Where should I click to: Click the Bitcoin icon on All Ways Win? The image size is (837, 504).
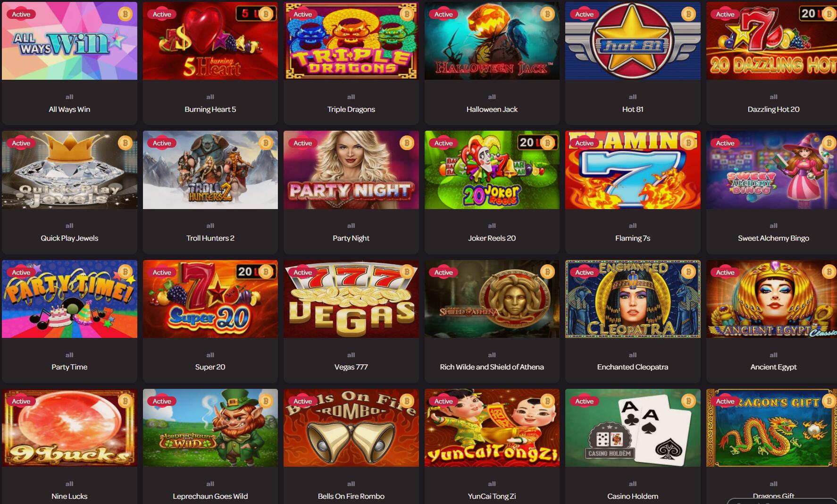125,14
